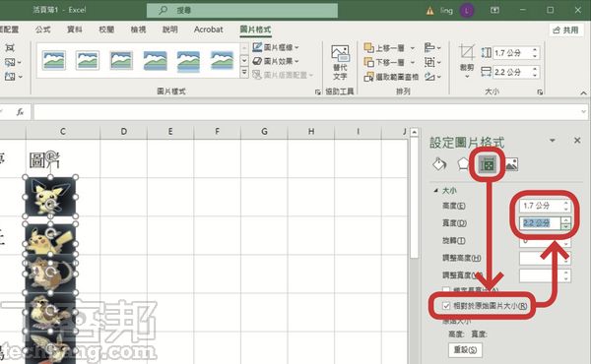This screenshot has height=364, width=591.
Task: Select the fourth picture style thumbnail
Action: pyautogui.click(x=155, y=60)
